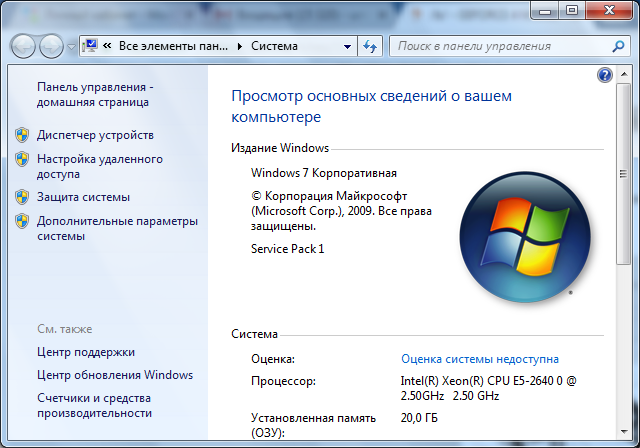Open 'Защита системы' link
Viewport: 640px width, 448px height.
[83, 197]
